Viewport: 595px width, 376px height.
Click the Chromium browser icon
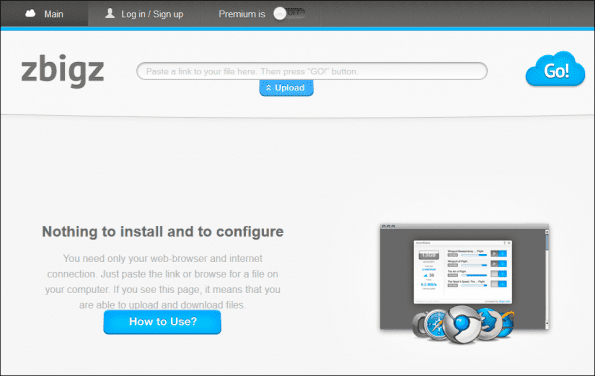(x=462, y=324)
